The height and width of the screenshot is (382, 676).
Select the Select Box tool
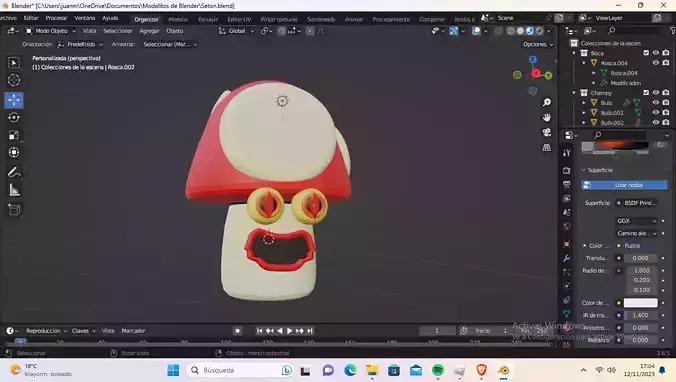(14, 63)
